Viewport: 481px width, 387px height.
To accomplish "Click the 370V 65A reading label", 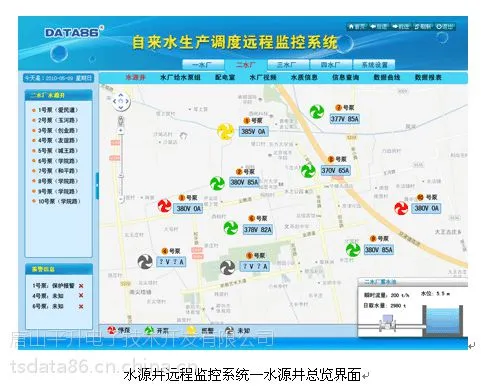I will tap(335, 171).
